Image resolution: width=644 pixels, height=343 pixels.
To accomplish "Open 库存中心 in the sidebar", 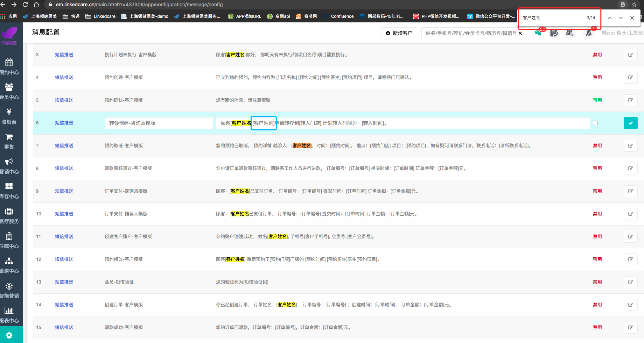I will click(x=9, y=191).
